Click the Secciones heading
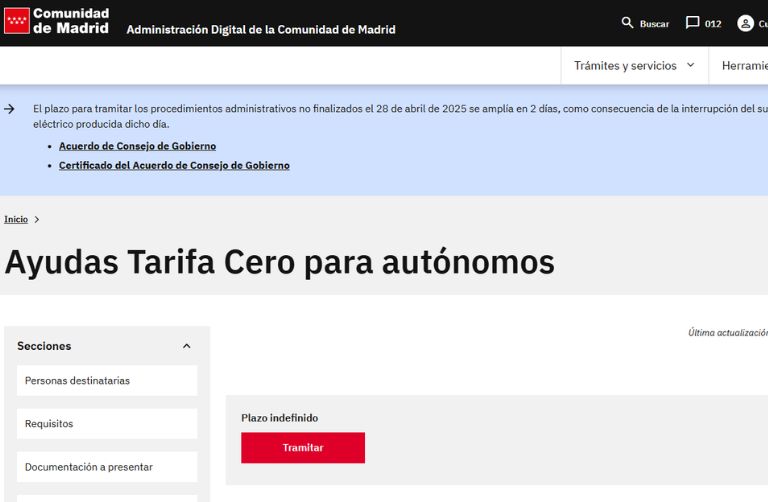This screenshot has width=768, height=502. (44, 346)
